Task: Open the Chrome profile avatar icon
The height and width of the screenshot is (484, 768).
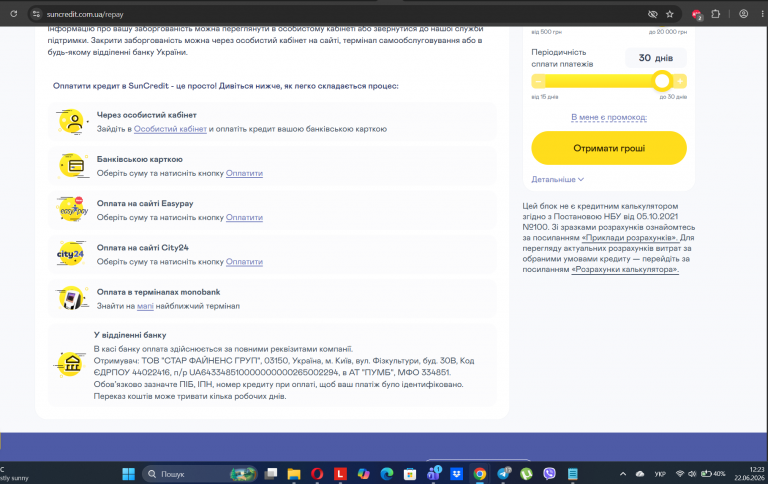Action: (744, 14)
